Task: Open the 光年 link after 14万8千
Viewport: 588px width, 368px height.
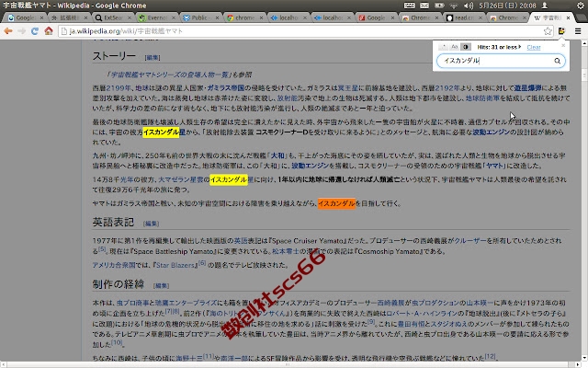Action: pyautogui.click(x=127, y=179)
